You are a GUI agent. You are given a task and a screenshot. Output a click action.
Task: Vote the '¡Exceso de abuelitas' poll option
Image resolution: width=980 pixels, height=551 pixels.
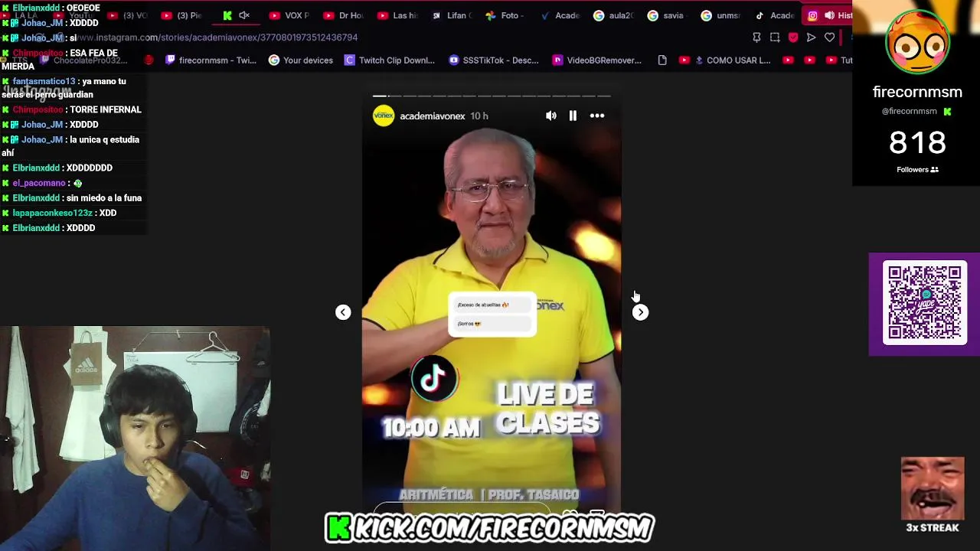(x=492, y=305)
